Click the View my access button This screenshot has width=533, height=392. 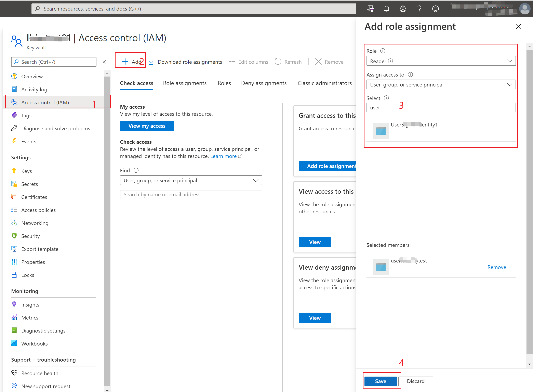147,126
